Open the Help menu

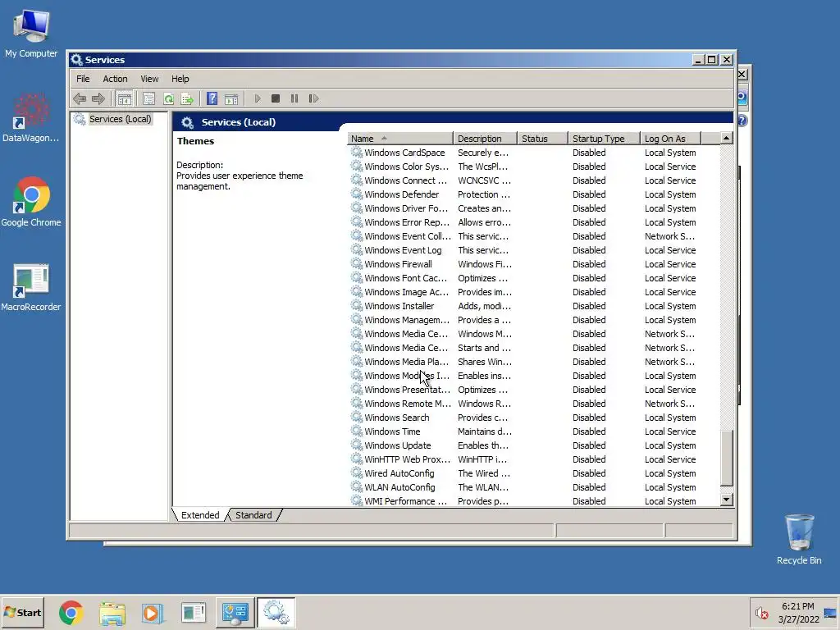click(180, 79)
